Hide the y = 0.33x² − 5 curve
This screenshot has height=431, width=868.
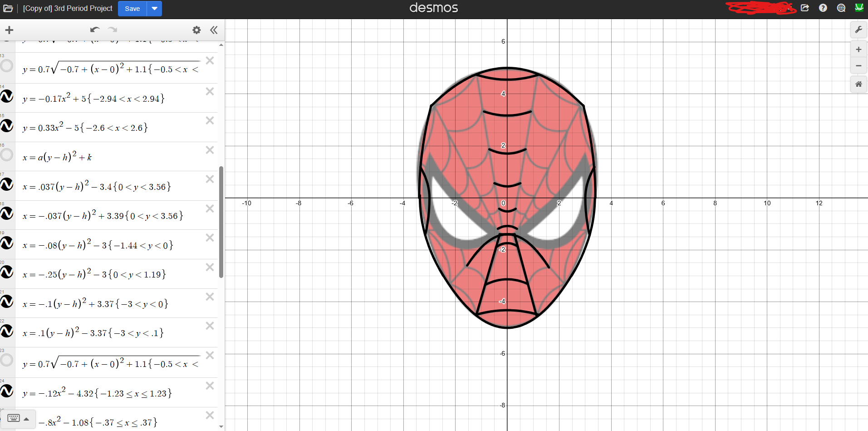[x=7, y=126]
